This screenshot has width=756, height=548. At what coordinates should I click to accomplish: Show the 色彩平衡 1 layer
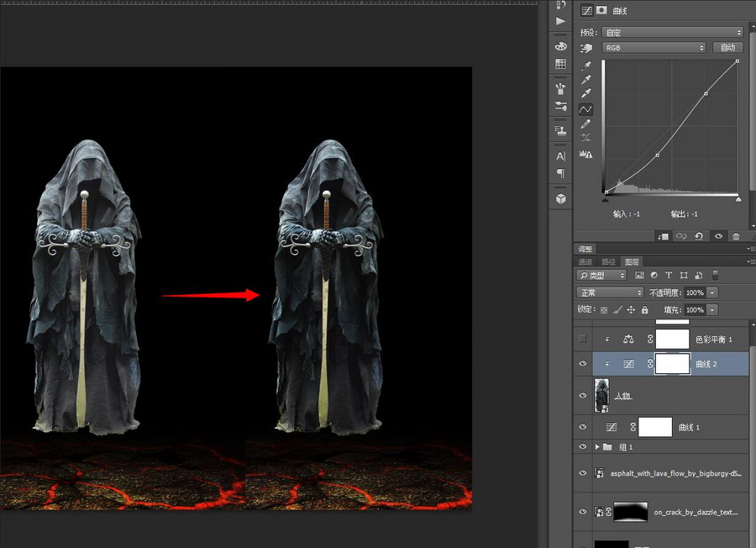[x=582, y=339]
